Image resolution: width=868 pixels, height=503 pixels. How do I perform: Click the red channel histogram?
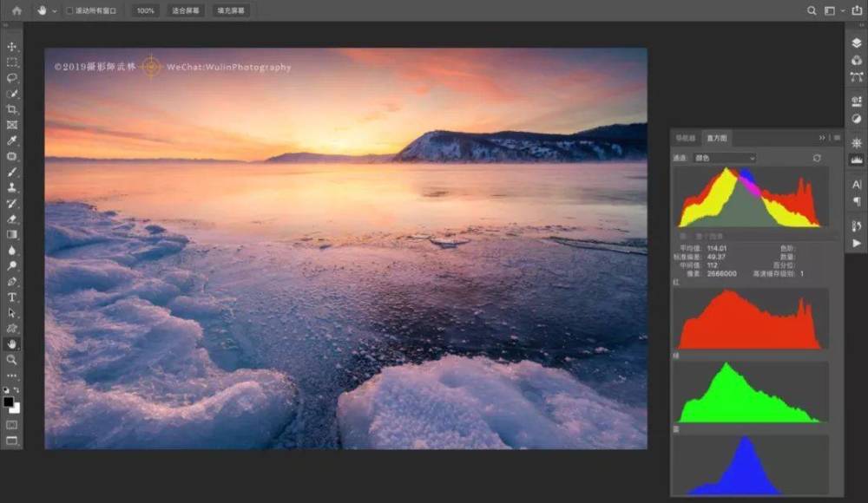pos(750,319)
